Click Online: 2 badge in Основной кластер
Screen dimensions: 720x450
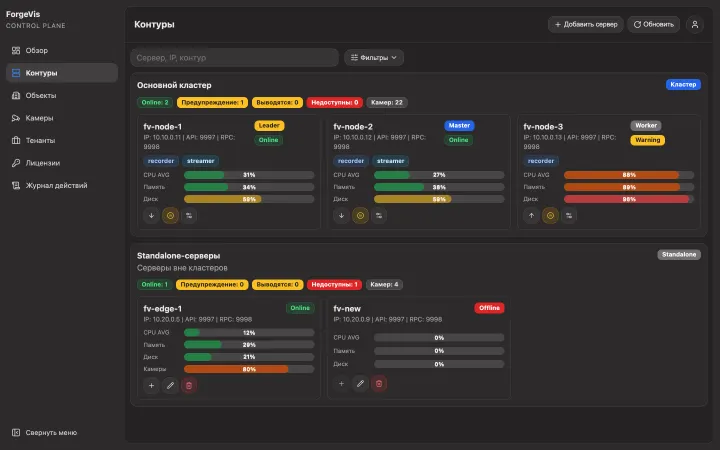coord(155,102)
